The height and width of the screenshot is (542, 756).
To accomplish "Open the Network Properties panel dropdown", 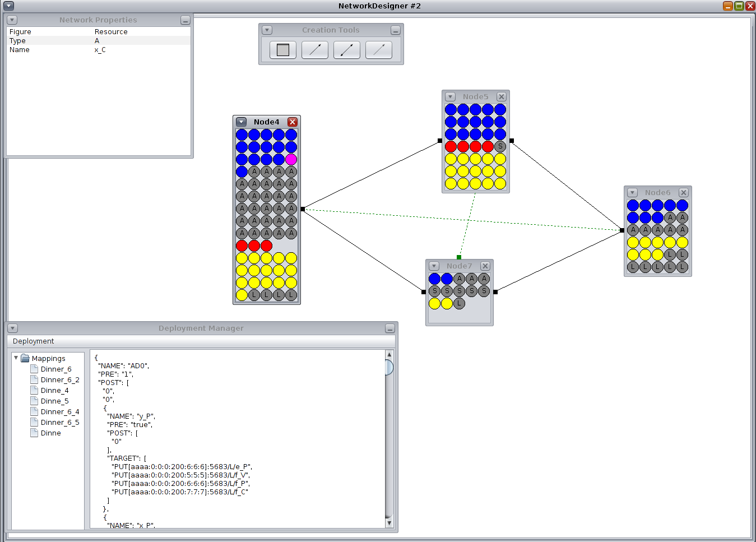I will [12, 20].
